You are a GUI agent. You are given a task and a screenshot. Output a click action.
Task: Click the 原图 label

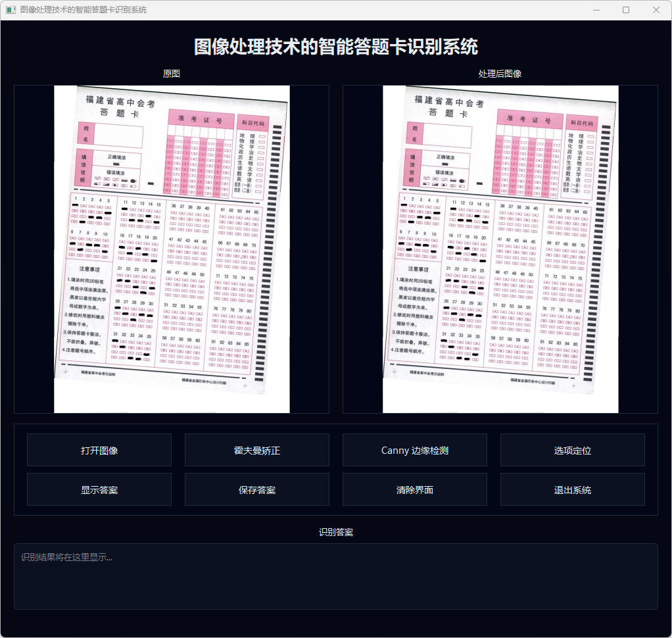(x=172, y=74)
